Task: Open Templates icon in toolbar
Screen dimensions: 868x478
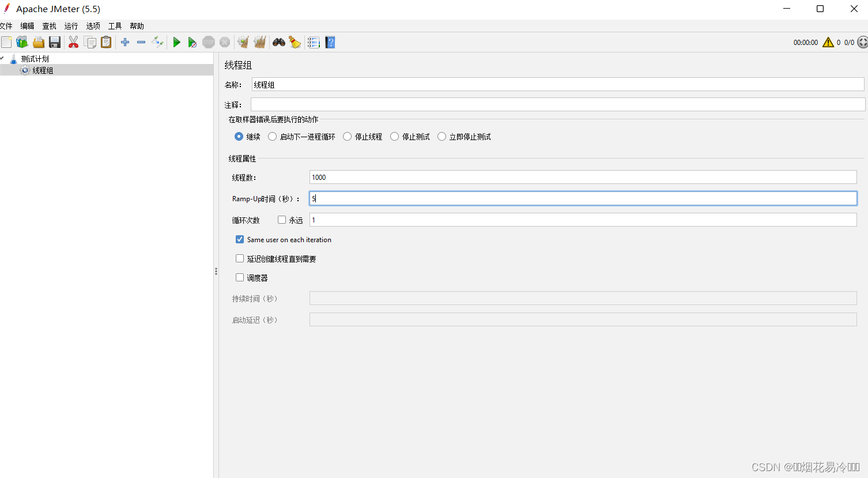Action: [22, 42]
